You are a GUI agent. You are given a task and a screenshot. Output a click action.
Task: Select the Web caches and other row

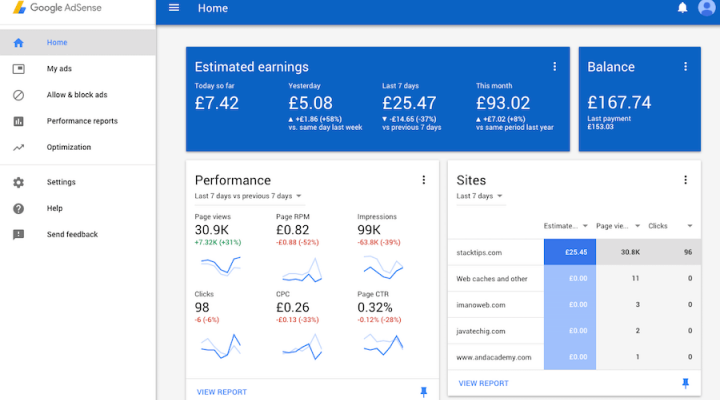click(x=574, y=278)
